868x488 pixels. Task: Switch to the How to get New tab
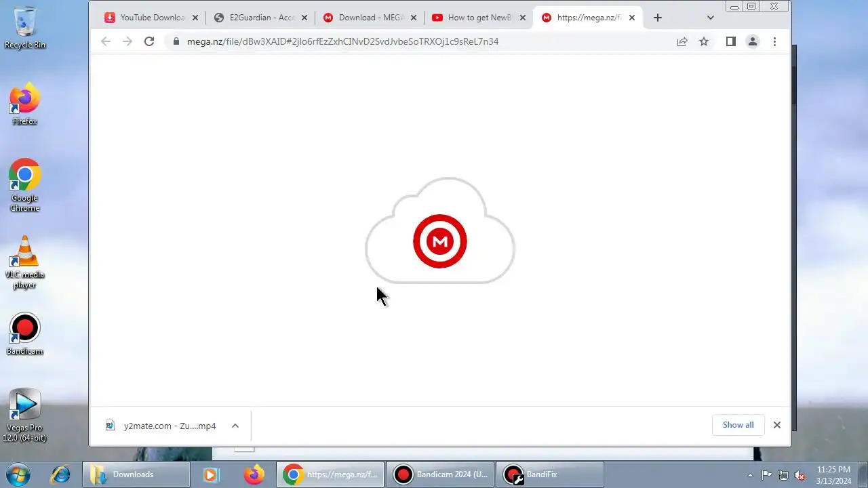pyautogui.click(x=479, y=18)
